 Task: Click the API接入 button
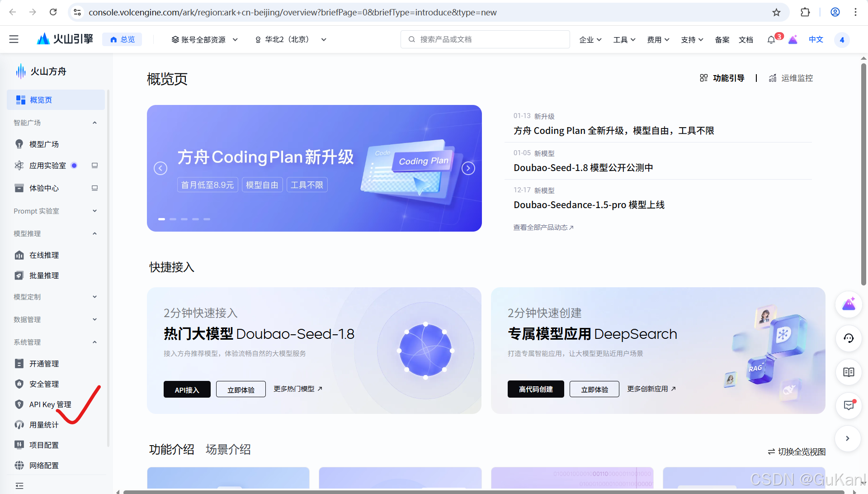[187, 389]
